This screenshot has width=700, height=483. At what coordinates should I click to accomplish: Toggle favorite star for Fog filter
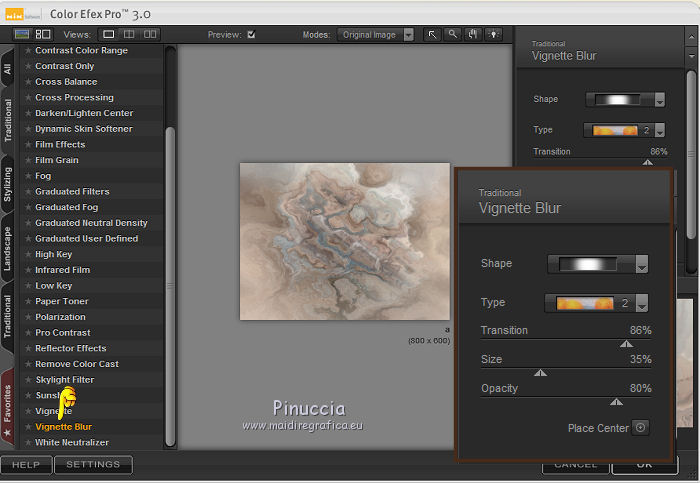pyautogui.click(x=28, y=176)
